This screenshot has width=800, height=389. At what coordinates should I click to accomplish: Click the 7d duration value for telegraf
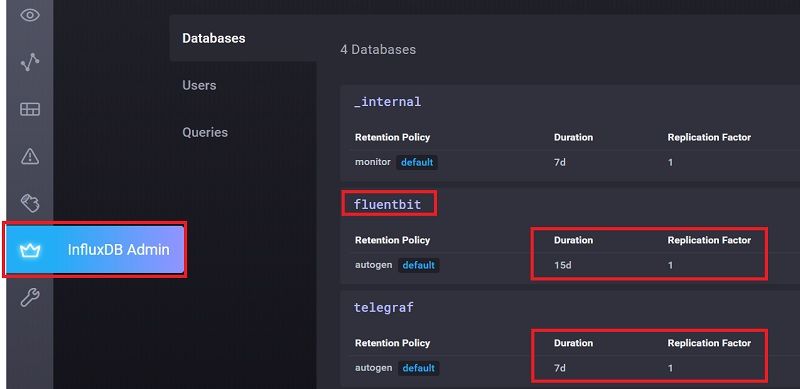pos(560,368)
